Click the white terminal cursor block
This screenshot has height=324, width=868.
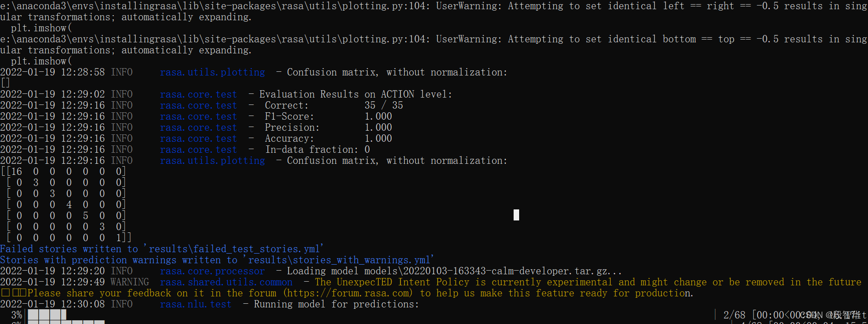click(516, 215)
